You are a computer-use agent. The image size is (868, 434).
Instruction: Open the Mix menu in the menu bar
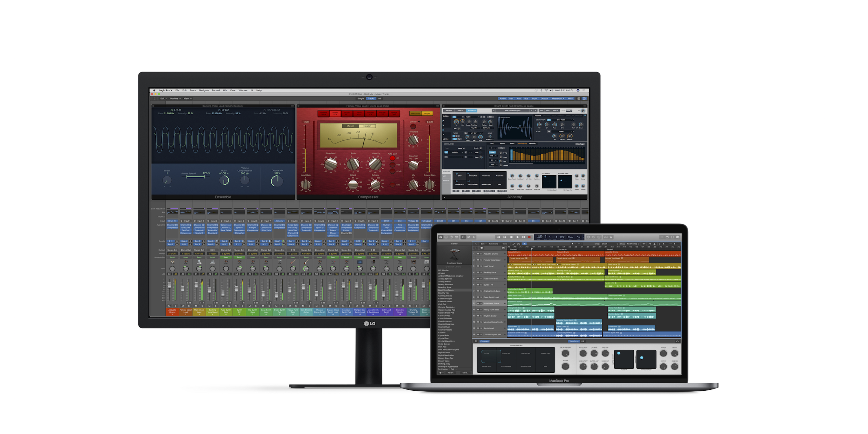pyautogui.click(x=225, y=90)
